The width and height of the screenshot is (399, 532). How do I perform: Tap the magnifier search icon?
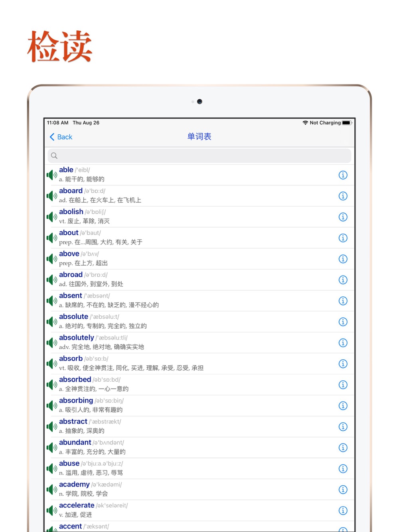[x=54, y=156]
